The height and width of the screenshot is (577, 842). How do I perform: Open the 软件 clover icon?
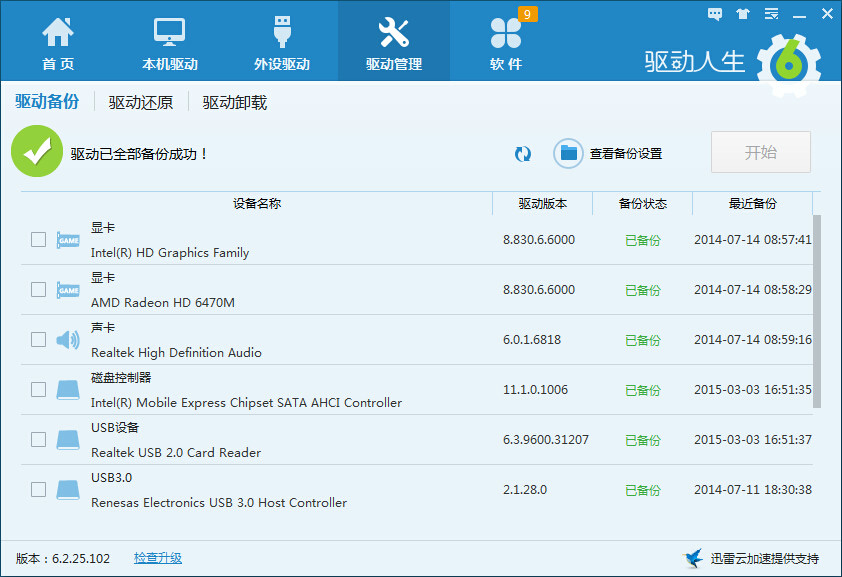505,33
